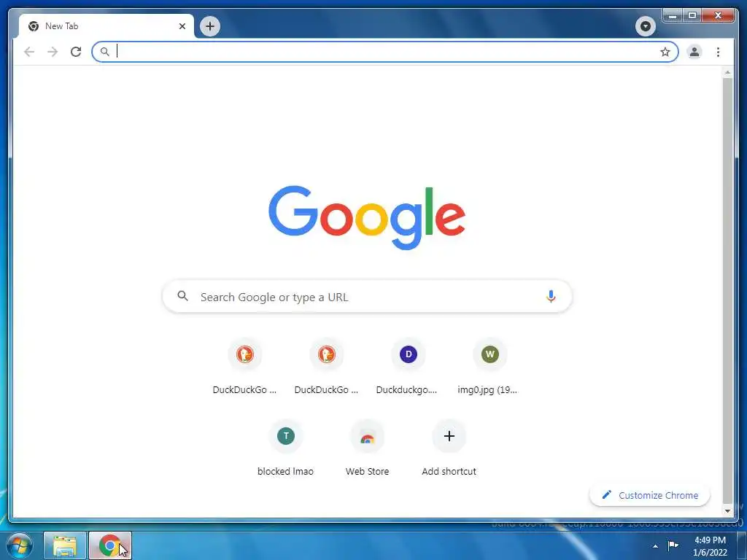Viewport: 747px width, 560px height.
Task: Open the Action Center flag icon
Action: 673,545
